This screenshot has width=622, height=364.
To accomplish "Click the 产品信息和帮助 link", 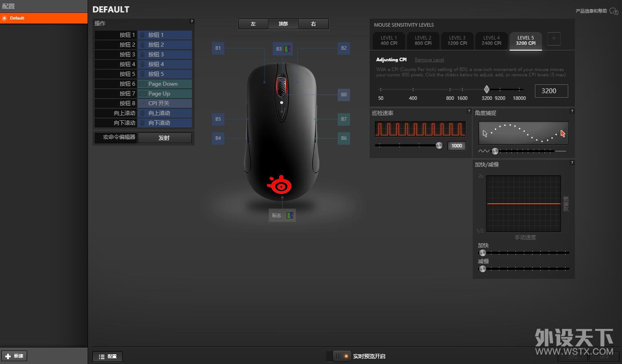I will point(591,11).
